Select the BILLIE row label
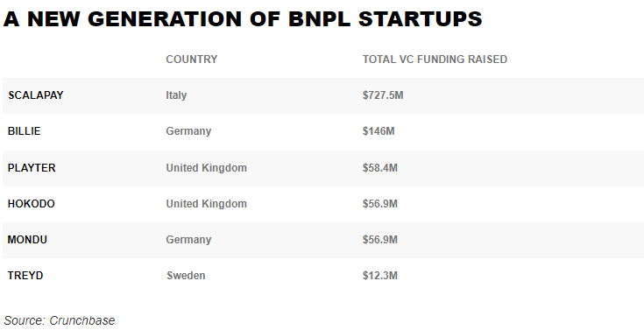This screenshot has width=644, height=330. click(x=25, y=131)
